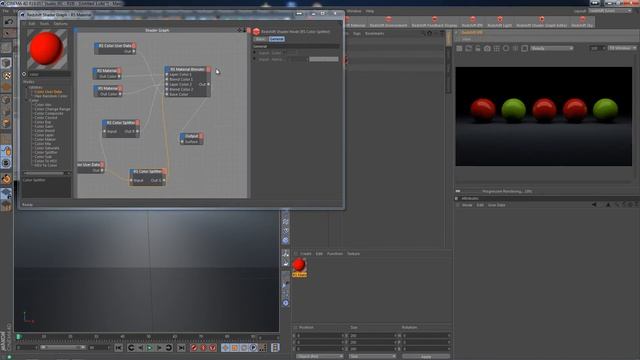
Task: Click the red Record Active Objects button
Action: click(194, 348)
